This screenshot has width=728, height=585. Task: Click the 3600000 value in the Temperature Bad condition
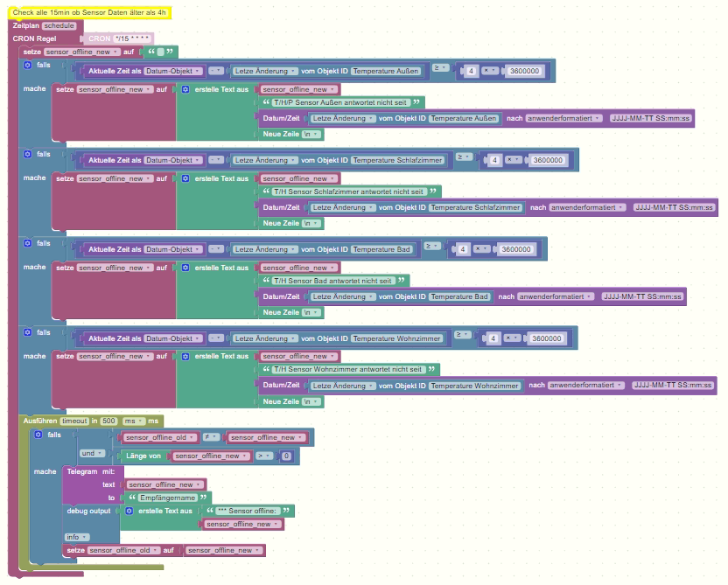pyautogui.click(x=516, y=249)
